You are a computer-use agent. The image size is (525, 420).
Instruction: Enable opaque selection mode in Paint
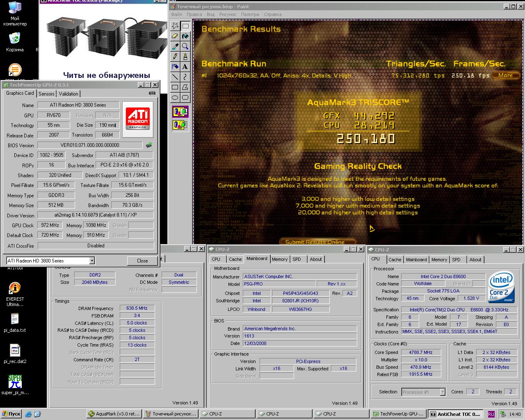pos(180,112)
